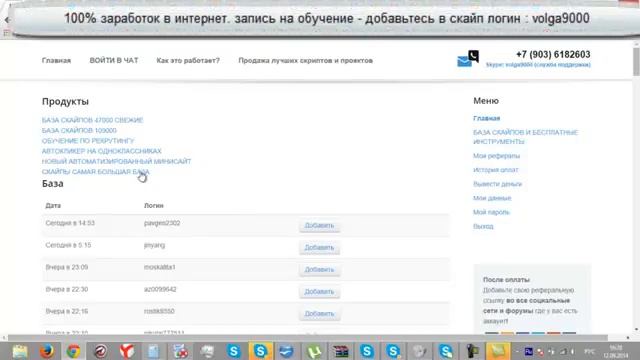Screen dimensions: 640x360
Task: Click the language indicator in system tray
Action: 589,351
